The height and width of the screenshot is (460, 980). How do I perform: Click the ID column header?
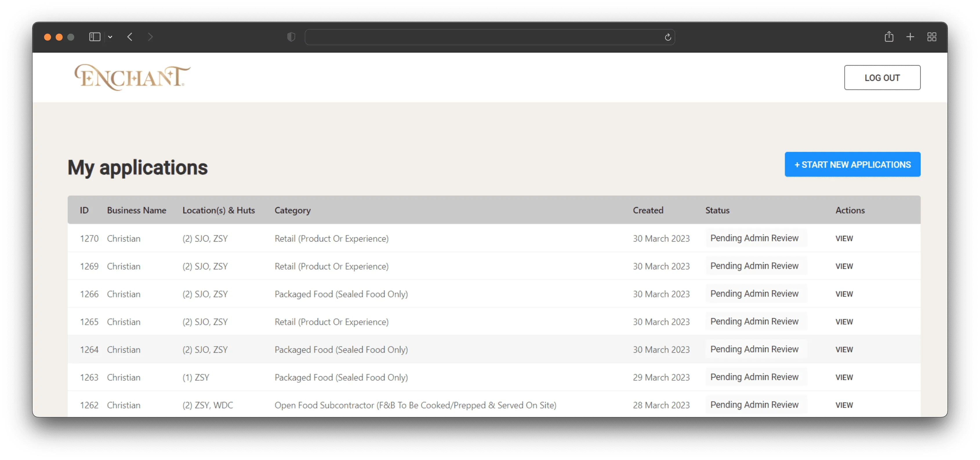pyautogui.click(x=84, y=210)
